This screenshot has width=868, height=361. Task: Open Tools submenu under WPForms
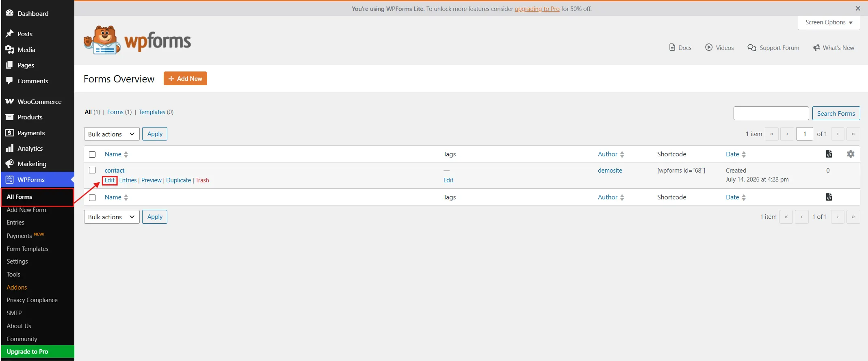13,275
